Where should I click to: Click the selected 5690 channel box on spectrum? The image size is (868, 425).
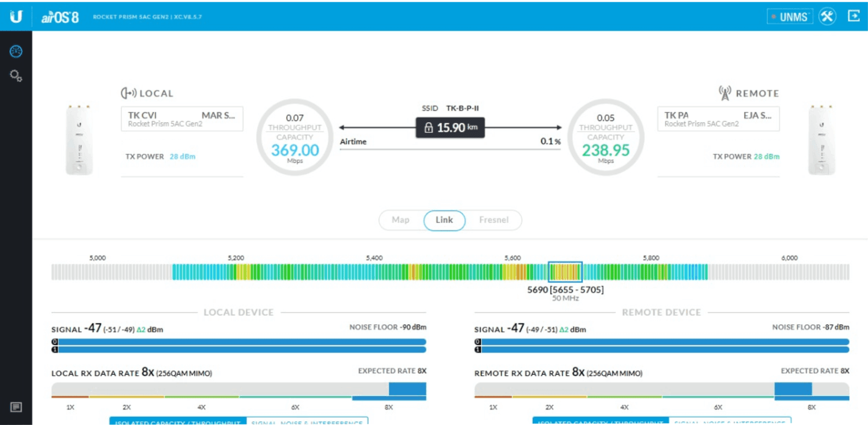(565, 271)
